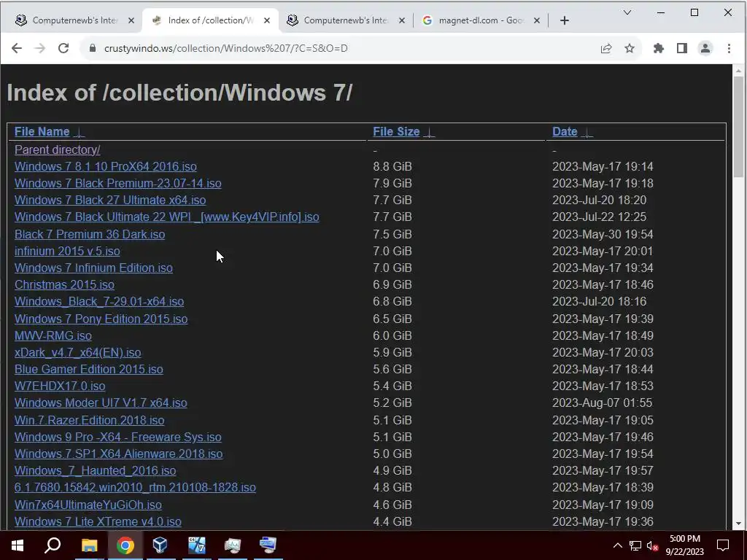Open Windows.7.SP1.X64.Alienware.2018.iso link
Image resolution: width=747 pixels, height=560 pixels.
pyautogui.click(x=119, y=454)
